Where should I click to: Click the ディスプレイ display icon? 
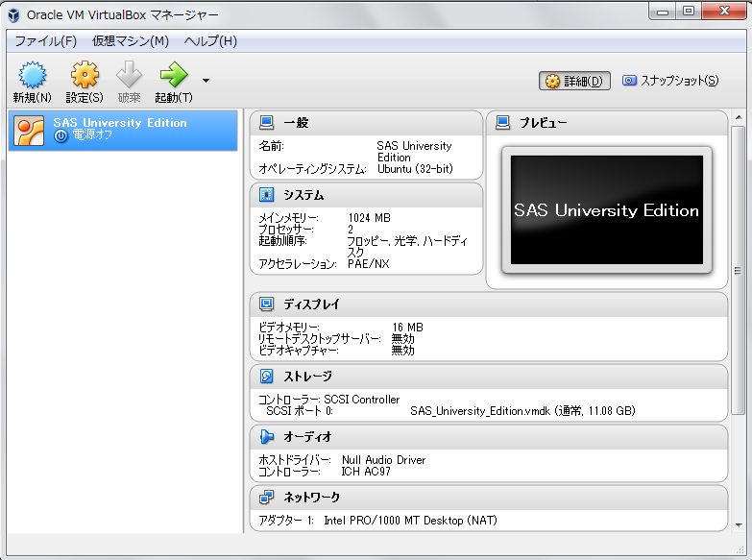tap(267, 304)
